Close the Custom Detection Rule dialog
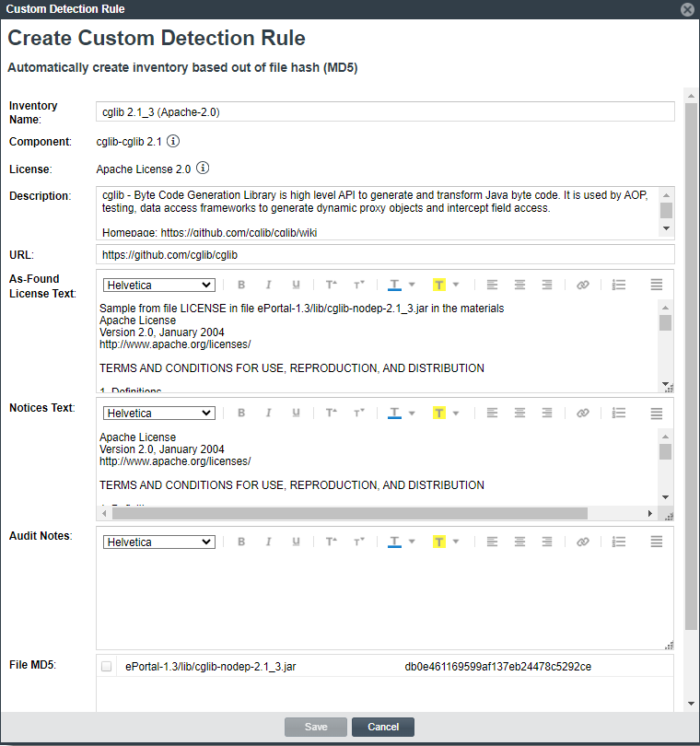Screen dimensions: 700x746 tap(687, 9)
